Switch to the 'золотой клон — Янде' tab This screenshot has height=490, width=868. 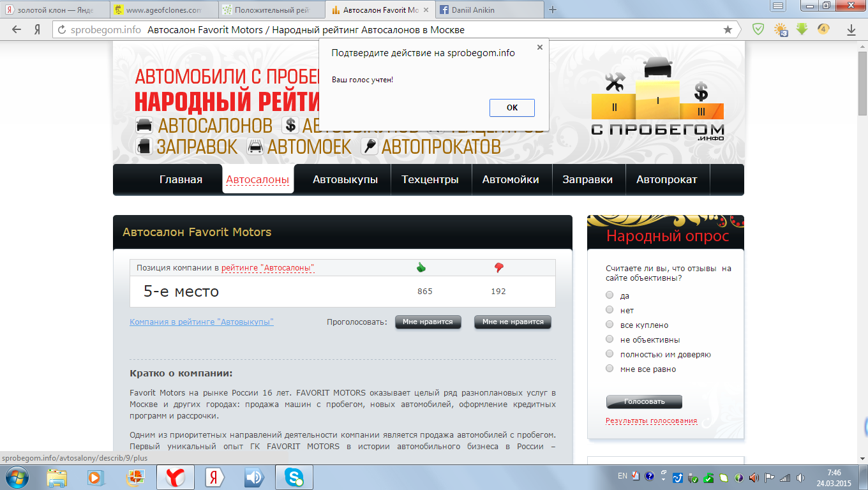[x=54, y=10]
